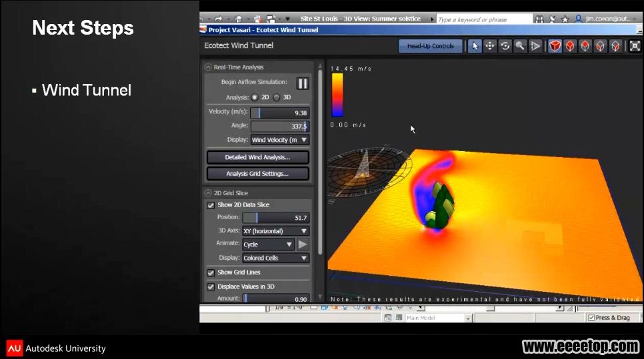
Task: Toggle Displace Values in 3D checkbox
Action: point(211,287)
